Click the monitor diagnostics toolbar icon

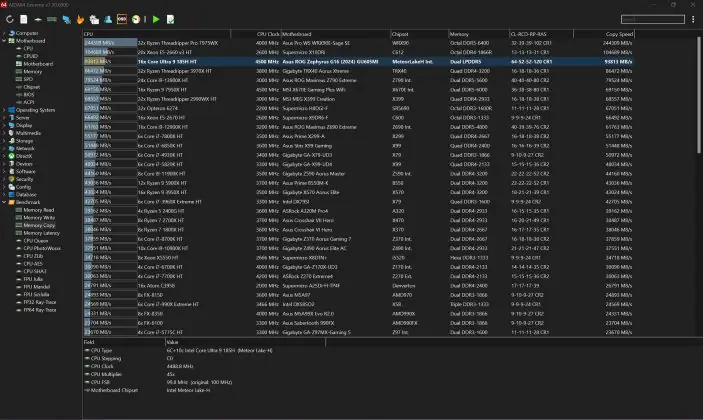[94, 19]
